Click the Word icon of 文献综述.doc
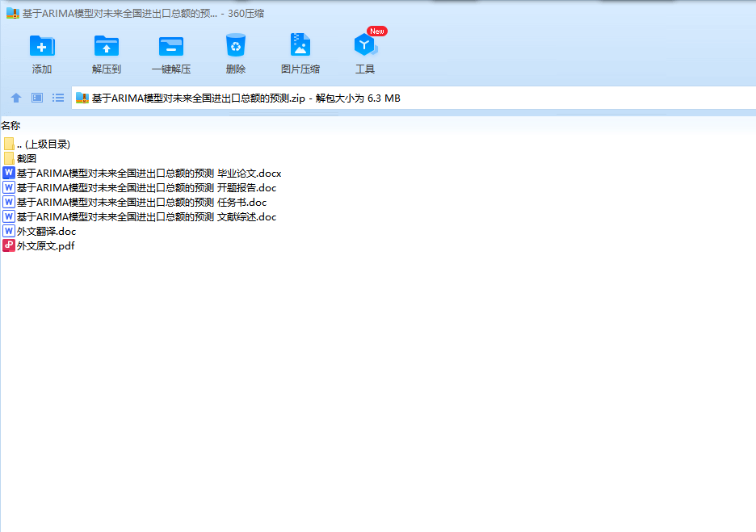756x532 pixels. tap(9, 216)
